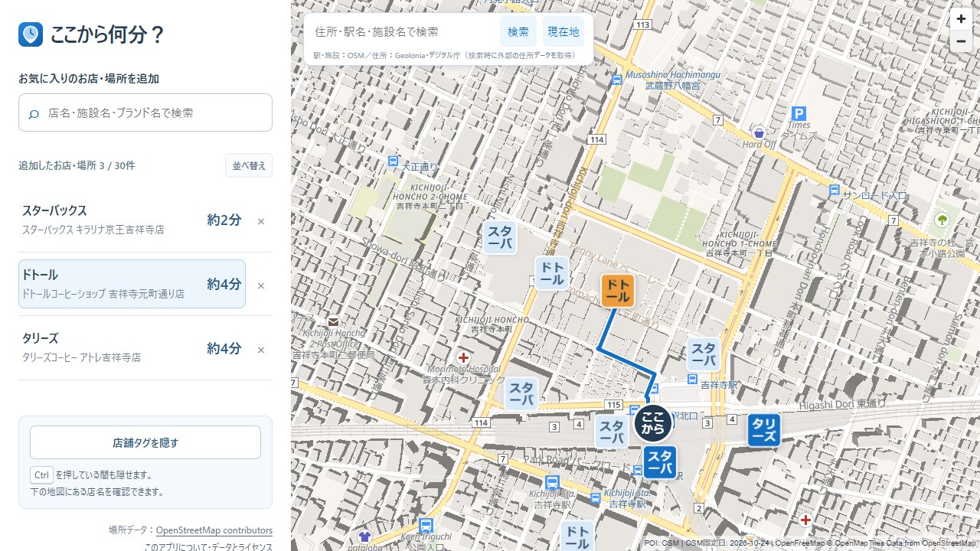Click the Hard Off shop icon
The width and height of the screenshot is (980, 551).
tap(759, 132)
